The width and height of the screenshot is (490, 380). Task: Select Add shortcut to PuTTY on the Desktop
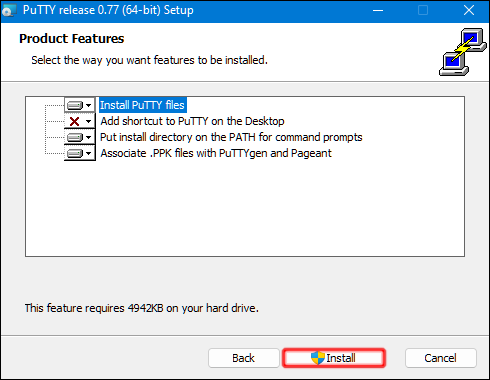tap(192, 121)
